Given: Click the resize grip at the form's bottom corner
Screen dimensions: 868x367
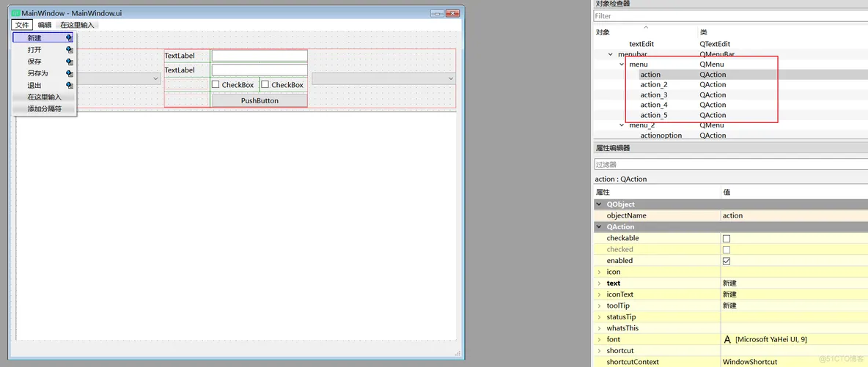Looking at the screenshot, I should click(x=457, y=352).
